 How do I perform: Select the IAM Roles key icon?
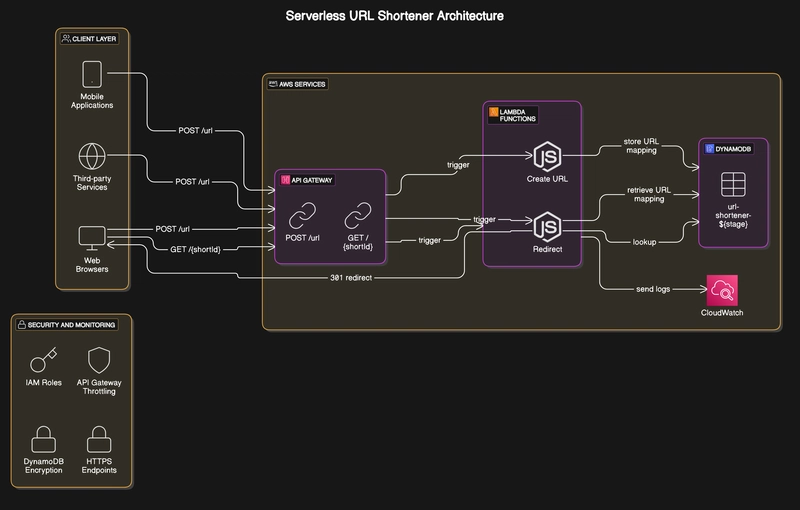pos(43,360)
